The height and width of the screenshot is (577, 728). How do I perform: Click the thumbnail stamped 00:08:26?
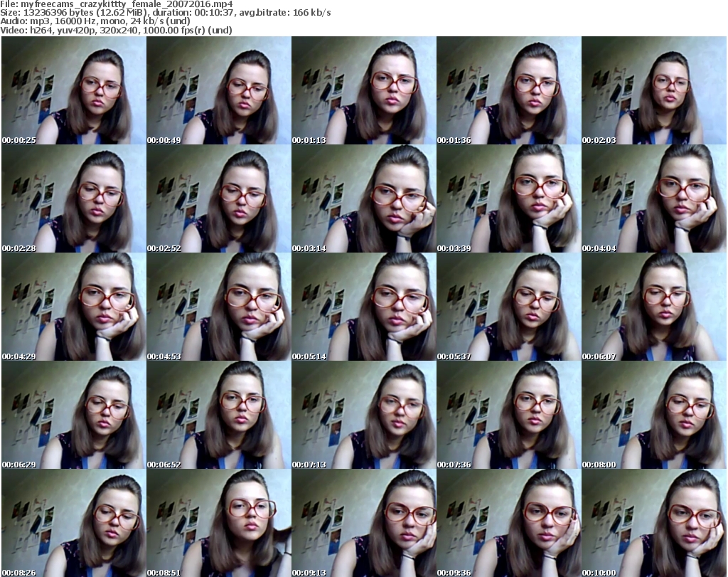(74, 523)
